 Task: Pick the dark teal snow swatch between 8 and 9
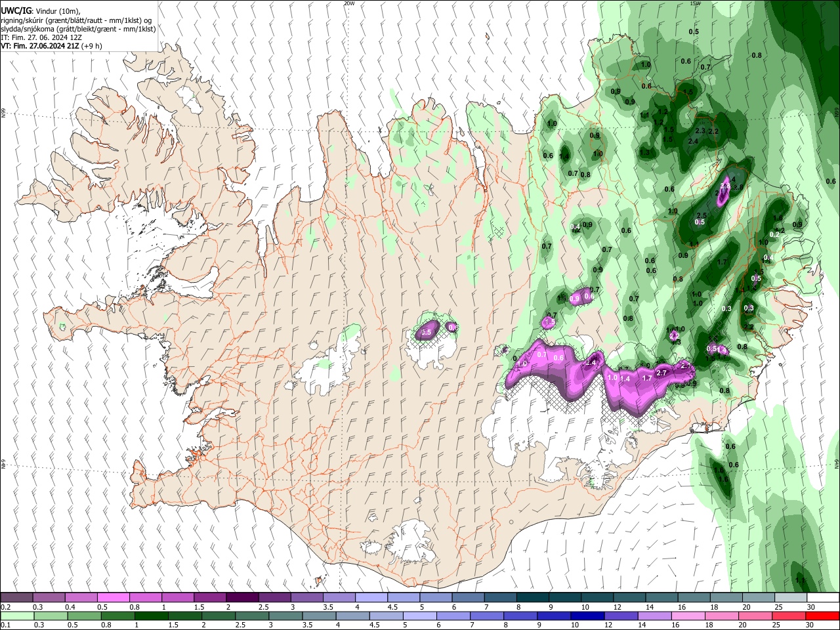tap(532, 597)
